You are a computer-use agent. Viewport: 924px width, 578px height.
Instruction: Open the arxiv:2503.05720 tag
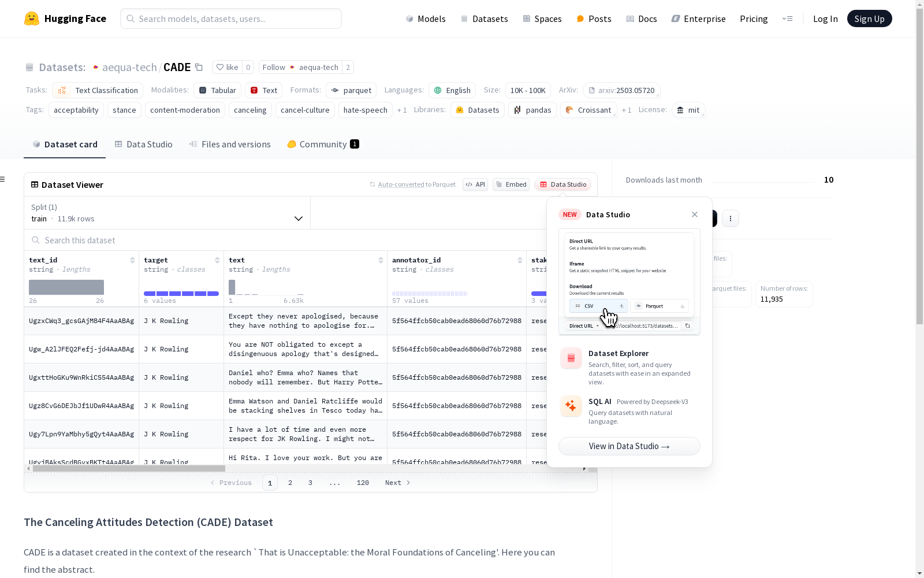tap(621, 90)
